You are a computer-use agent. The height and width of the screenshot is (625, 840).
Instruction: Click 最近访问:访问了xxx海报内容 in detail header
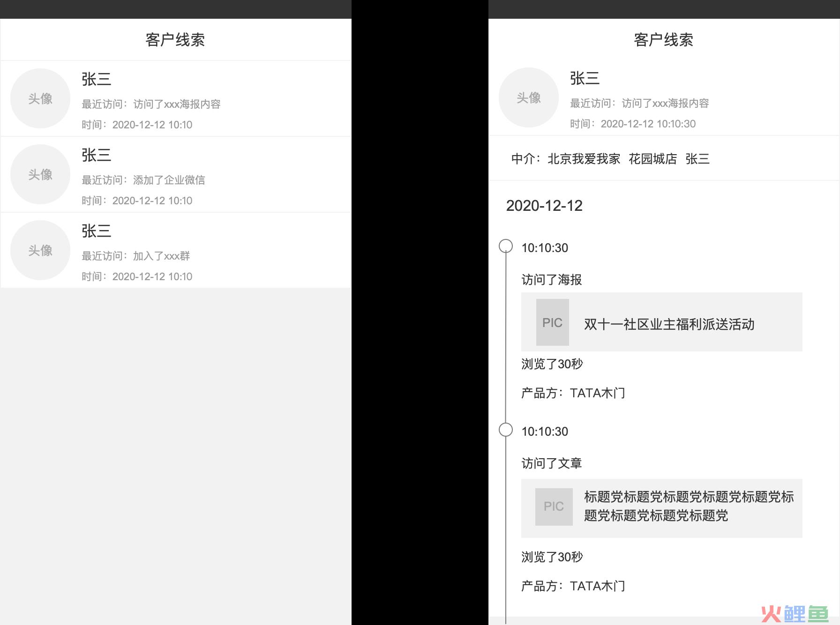(639, 103)
